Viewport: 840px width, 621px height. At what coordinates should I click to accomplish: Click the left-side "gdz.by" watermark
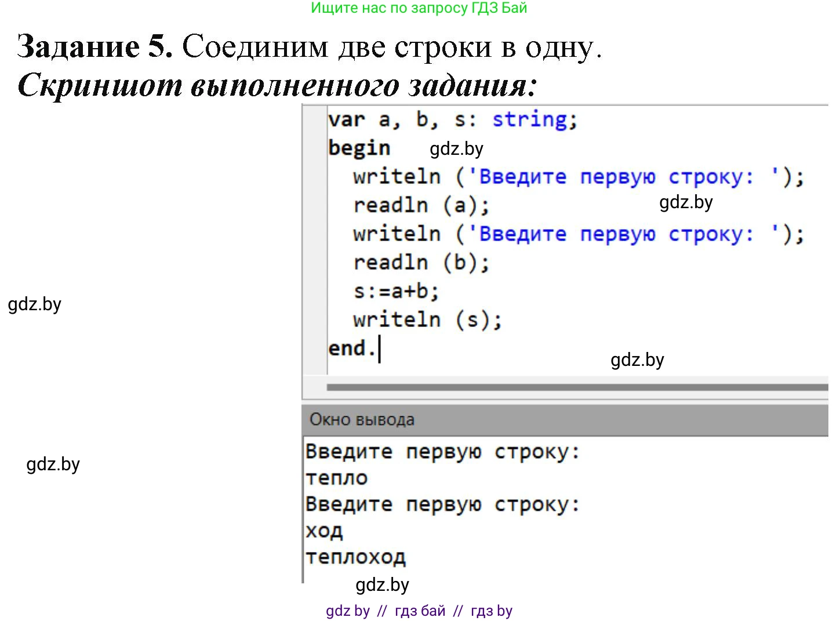(x=34, y=304)
